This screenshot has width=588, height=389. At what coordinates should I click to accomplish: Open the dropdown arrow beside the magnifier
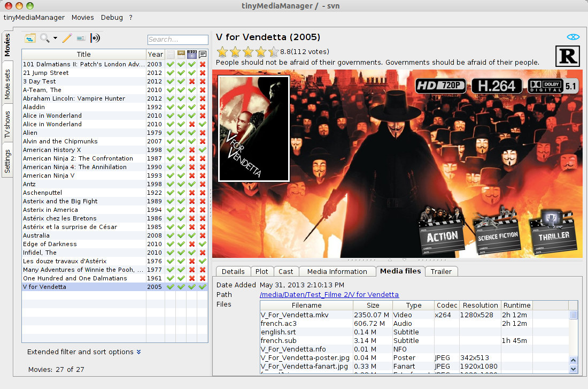[55, 38]
